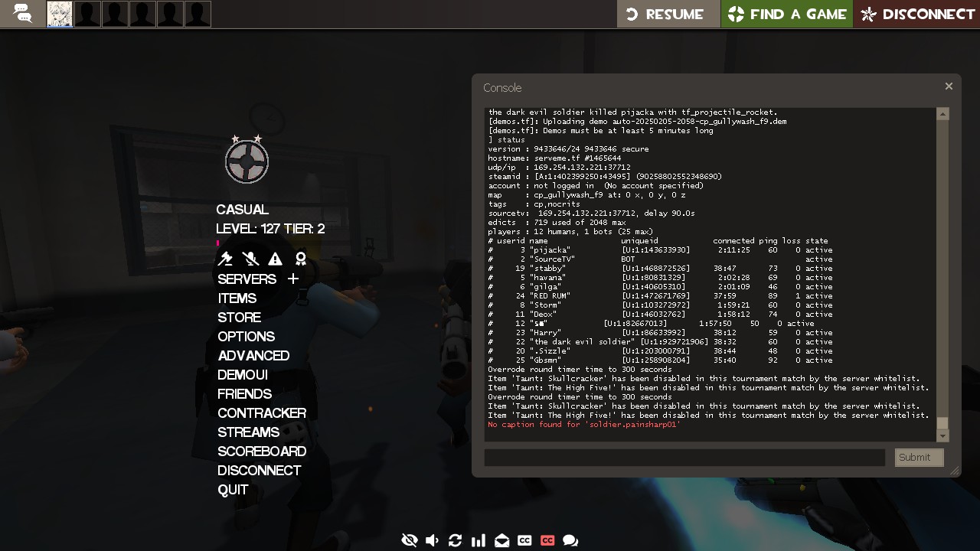The width and height of the screenshot is (980, 551).
Task: Click the refresh arrows icon in bottom bar
Action: tap(455, 540)
